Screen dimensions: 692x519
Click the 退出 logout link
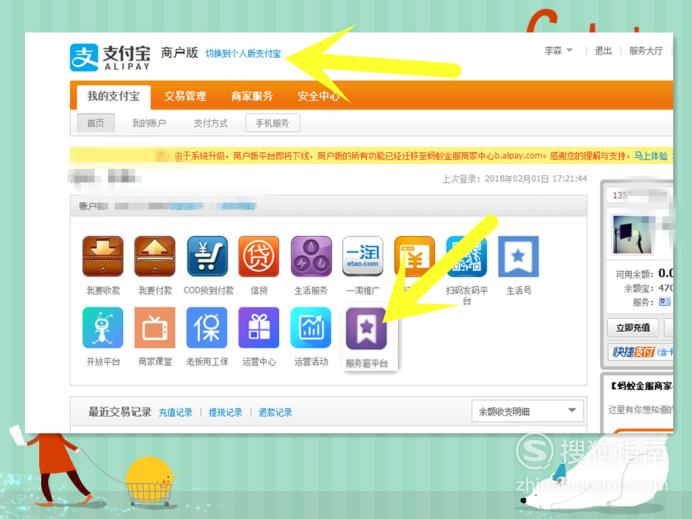coord(603,51)
